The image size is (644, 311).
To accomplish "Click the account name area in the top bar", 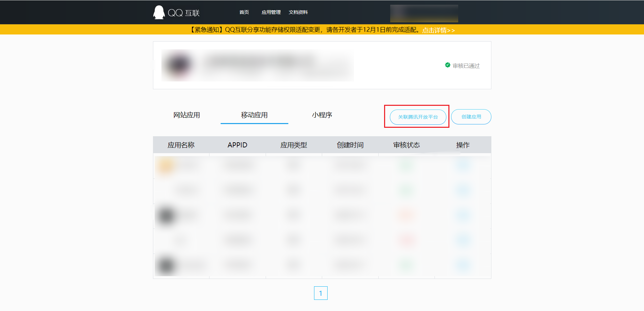I will (424, 13).
